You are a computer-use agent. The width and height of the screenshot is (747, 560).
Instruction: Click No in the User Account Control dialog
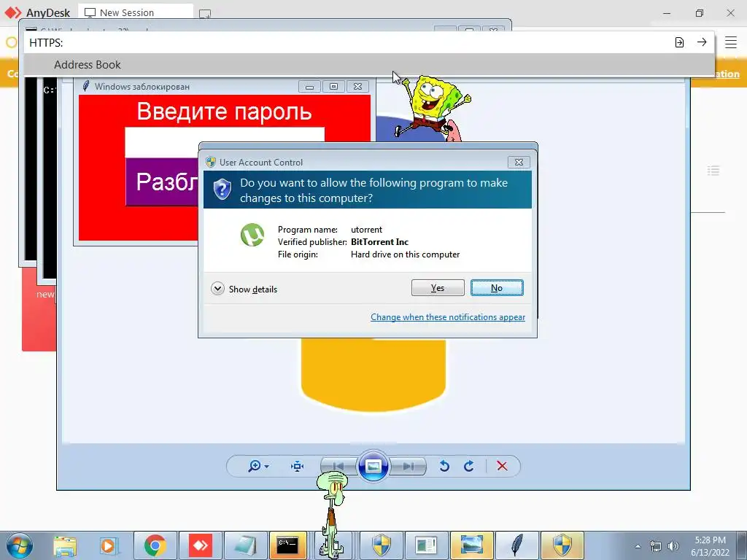pyautogui.click(x=496, y=287)
